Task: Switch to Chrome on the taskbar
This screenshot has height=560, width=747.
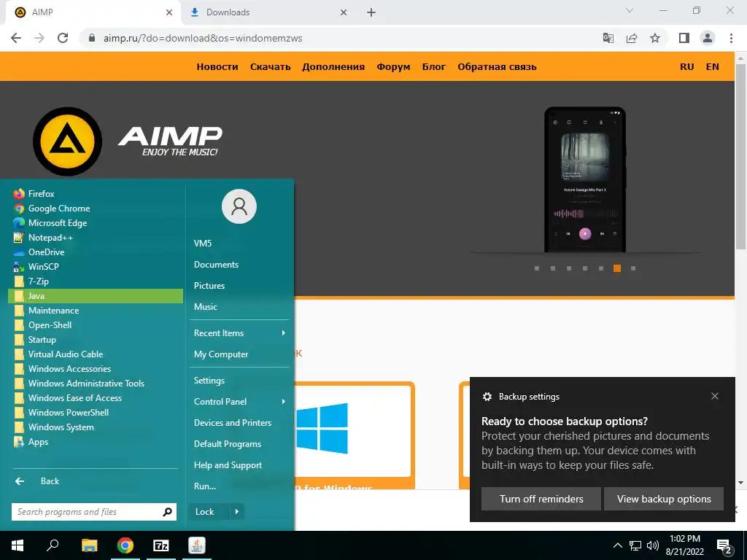Action: [125, 545]
